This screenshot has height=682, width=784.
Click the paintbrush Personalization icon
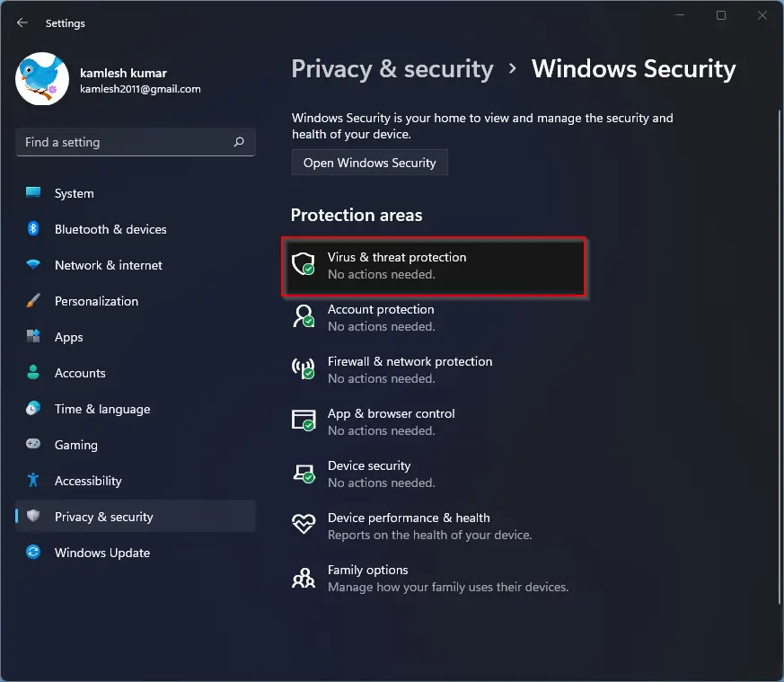pyautogui.click(x=33, y=301)
